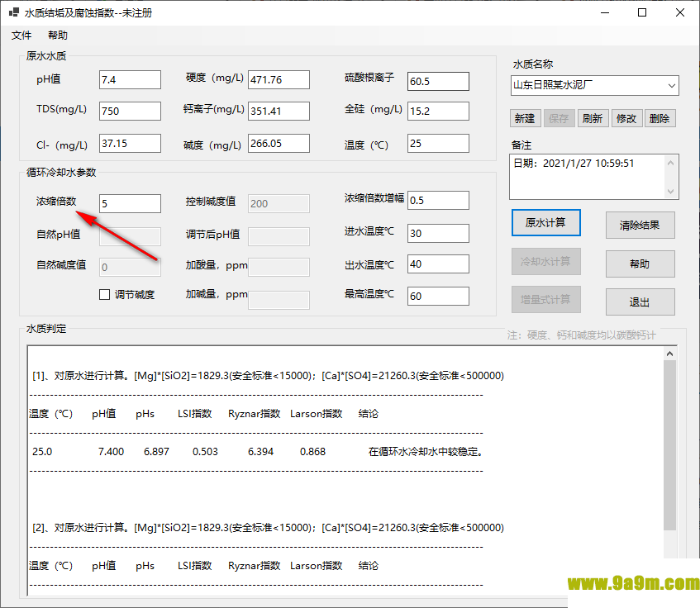Focus the 硬度 input field
Viewport: 700px width, 608px height.
279,80
